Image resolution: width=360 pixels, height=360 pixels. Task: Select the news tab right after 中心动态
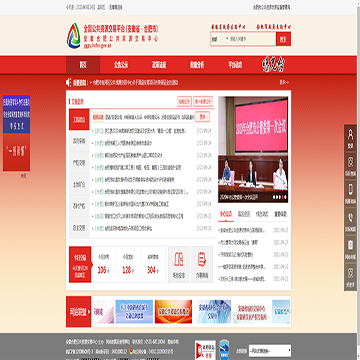pyautogui.click(x=244, y=214)
